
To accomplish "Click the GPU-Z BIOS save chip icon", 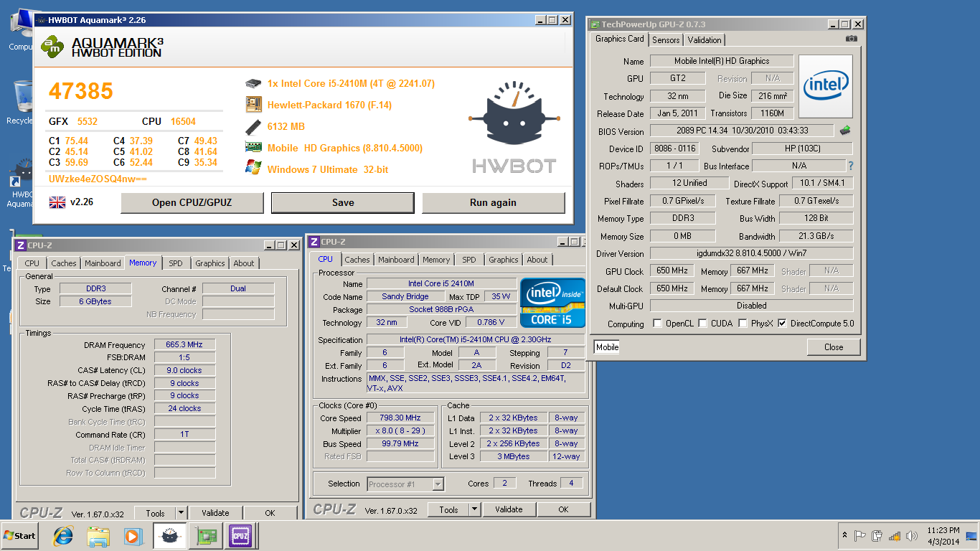I will [x=846, y=131].
